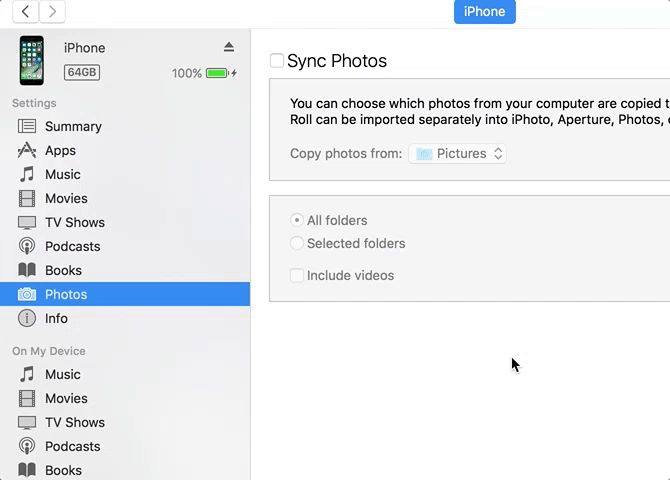Open the Summary settings icon
Screen dimensions: 670x480
27,127
